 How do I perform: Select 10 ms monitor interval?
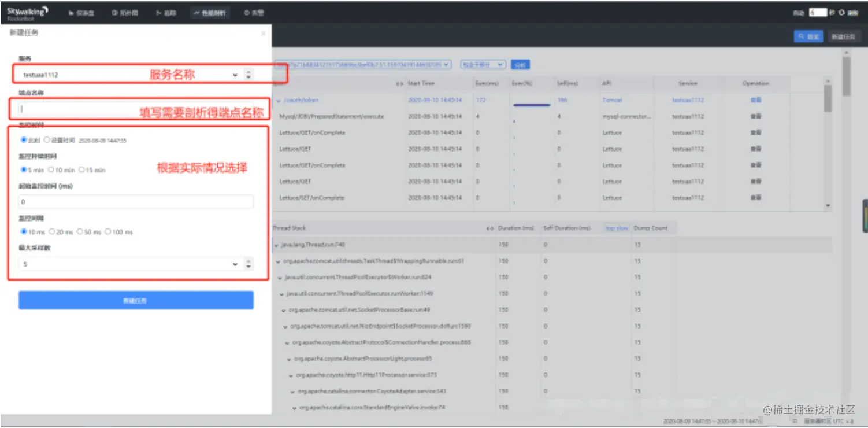[x=24, y=231]
